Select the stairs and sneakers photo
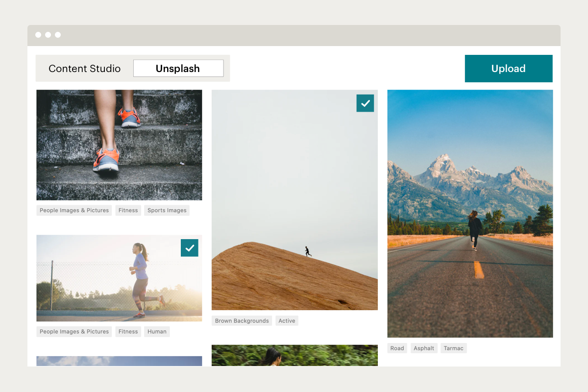Image resolution: width=588 pixels, height=392 pixels. pyautogui.click(x=119, y=145)
